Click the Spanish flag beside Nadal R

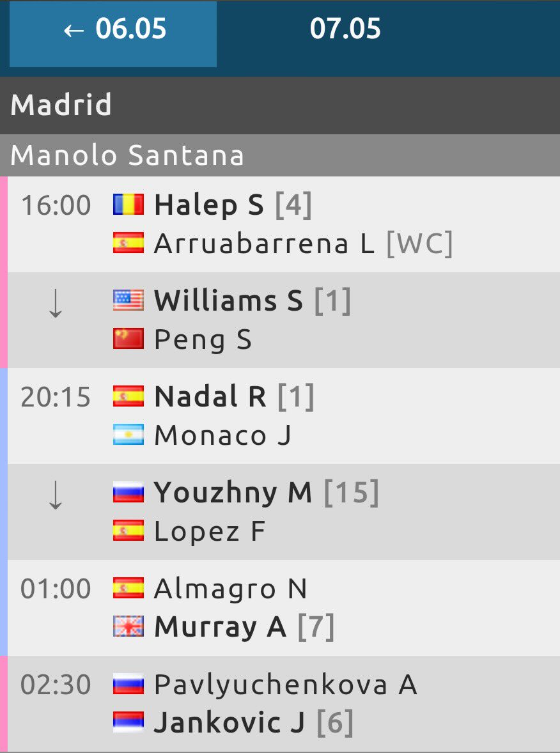[x=128, y=396]
